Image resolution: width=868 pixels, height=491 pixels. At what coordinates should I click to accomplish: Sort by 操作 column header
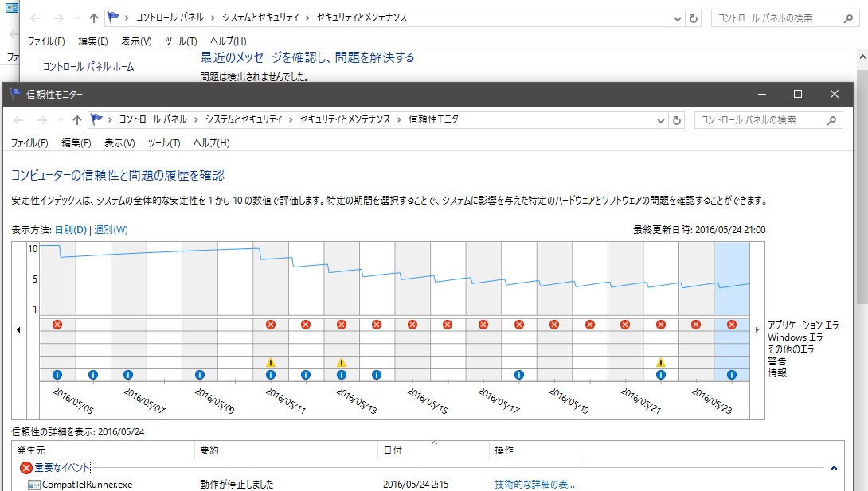[x=535, y=450]
